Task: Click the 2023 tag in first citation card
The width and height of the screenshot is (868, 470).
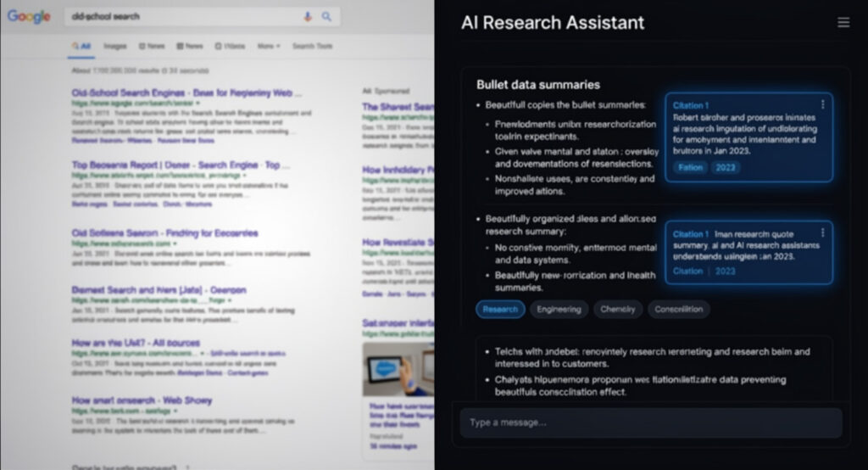Action: [x=726, y=167]
